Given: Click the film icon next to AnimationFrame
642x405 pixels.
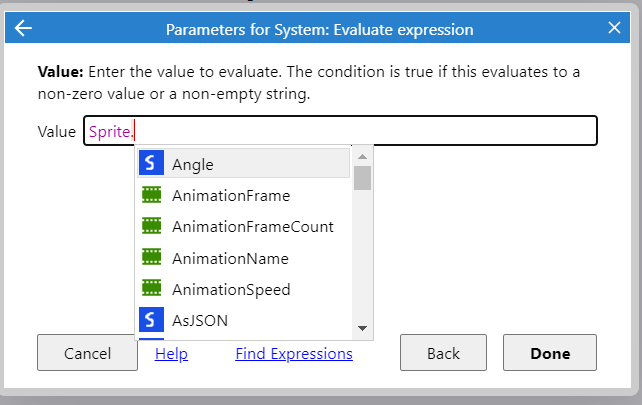Looking at the screenshot, I should pyautogui.click(x=151, y=195).
